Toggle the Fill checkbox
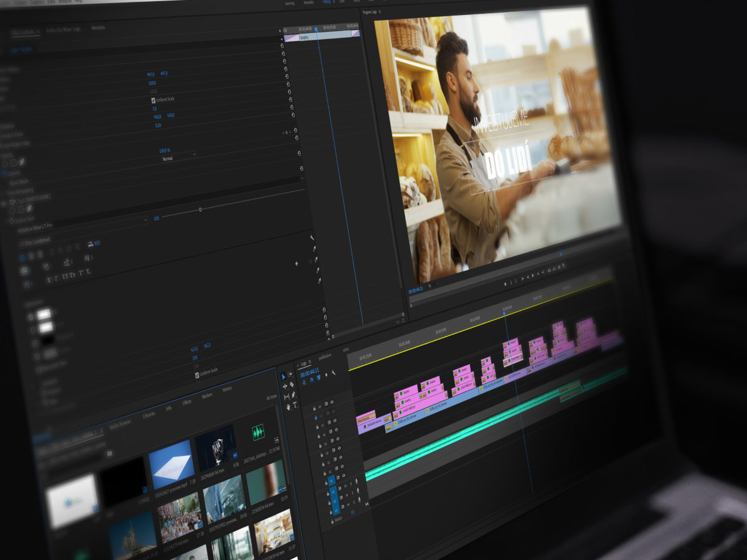The width and height of the screenshot is (747, 560). pyautogui.click(x=31, y=317)
